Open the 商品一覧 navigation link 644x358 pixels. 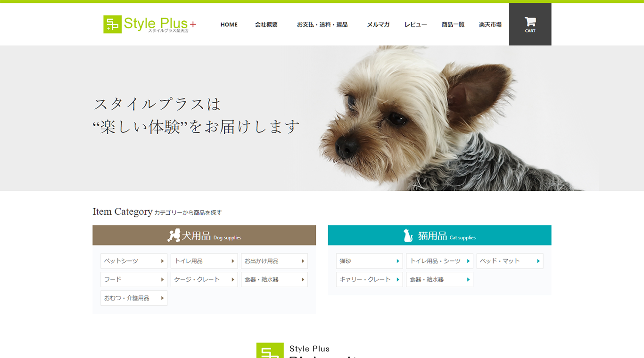[x=453, y=24]
